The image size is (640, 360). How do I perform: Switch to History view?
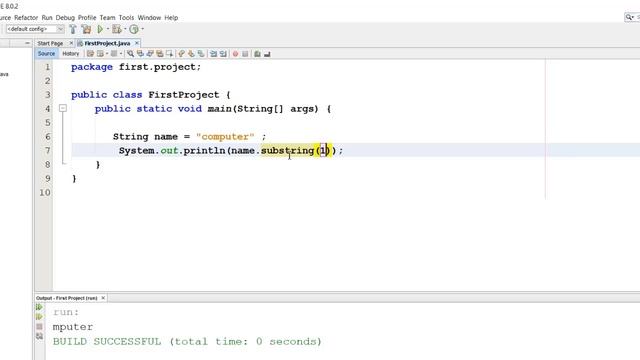click(x=71, y=53)
